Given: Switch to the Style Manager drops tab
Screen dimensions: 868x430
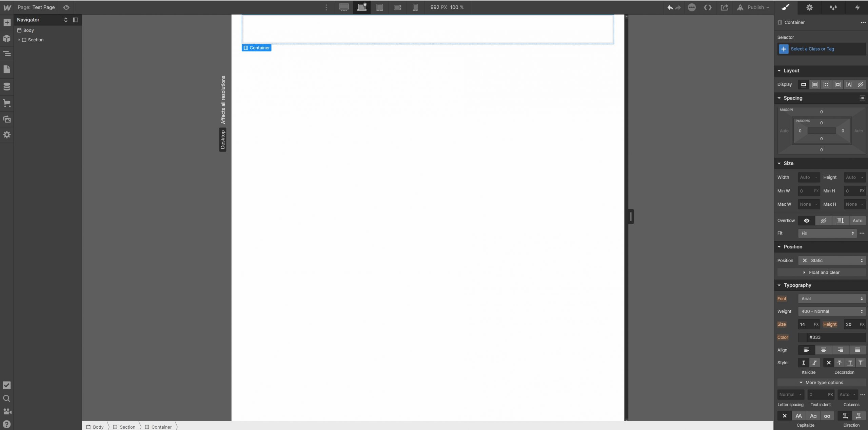Looking at the screenshot, I should 833,7.
